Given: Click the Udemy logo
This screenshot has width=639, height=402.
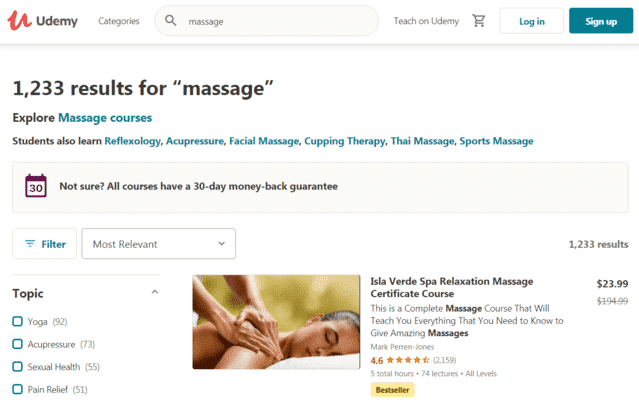Looking at the screenshot, I should point(42,20).
